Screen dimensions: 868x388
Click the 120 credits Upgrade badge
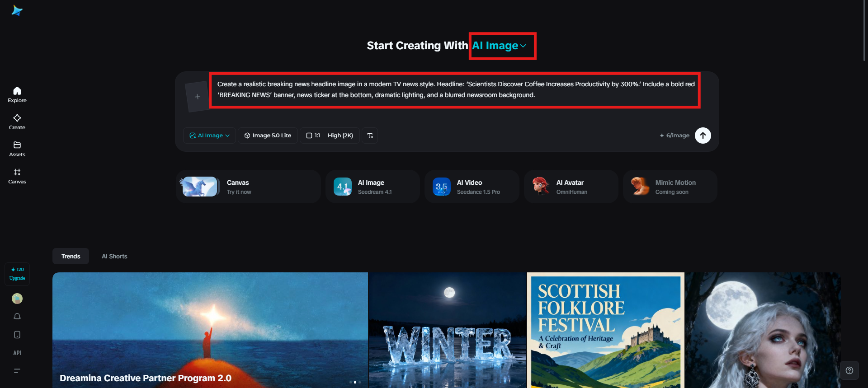pyautogui.click(x=17, y=274)
